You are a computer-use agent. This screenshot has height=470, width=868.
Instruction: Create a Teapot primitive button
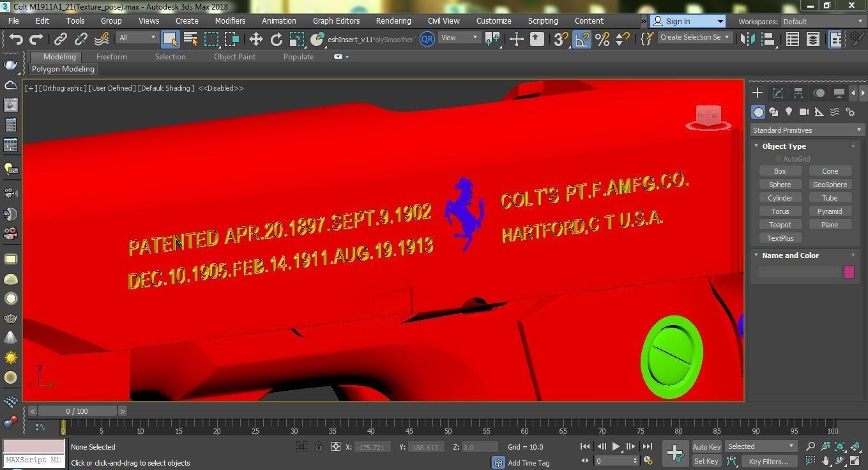pyautogui.click(x=780, y=225)
